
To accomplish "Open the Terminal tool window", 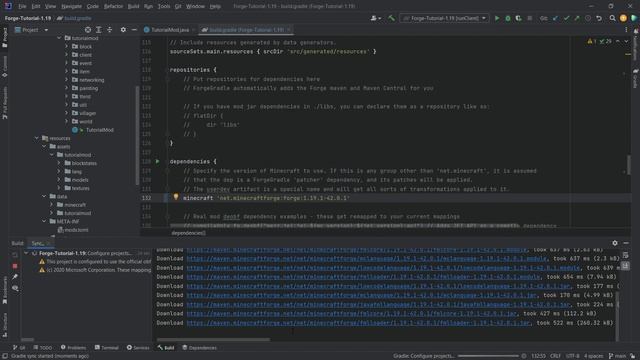I will 107,348.
